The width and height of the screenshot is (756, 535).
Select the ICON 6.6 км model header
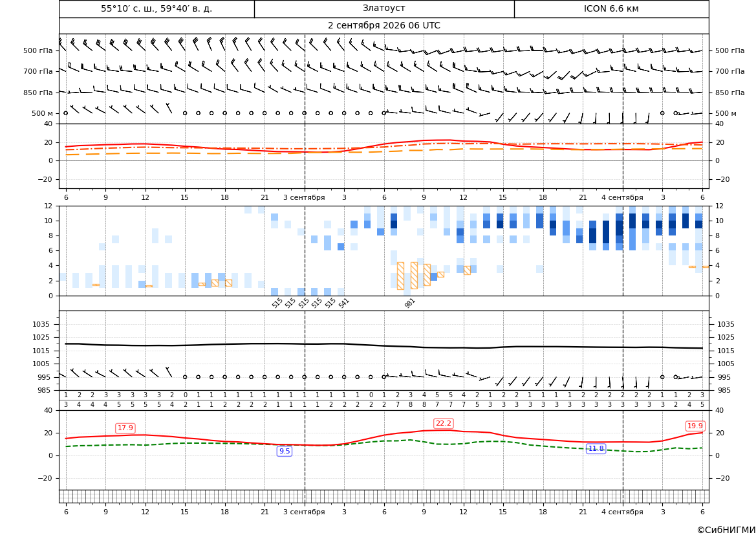[x=611, y=8]
